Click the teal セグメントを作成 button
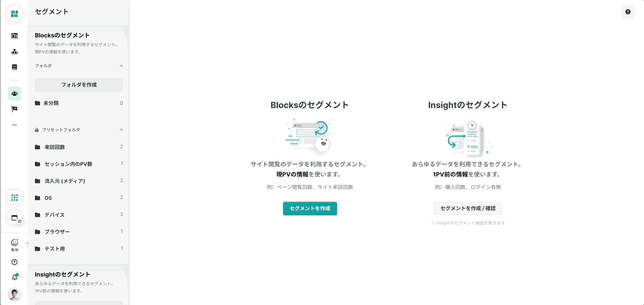 point(310,209)
